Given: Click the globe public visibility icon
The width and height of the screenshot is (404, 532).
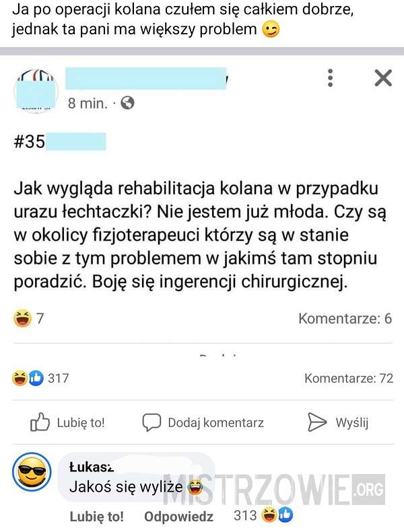Looking at the screenshot, I should click(127, 102).
